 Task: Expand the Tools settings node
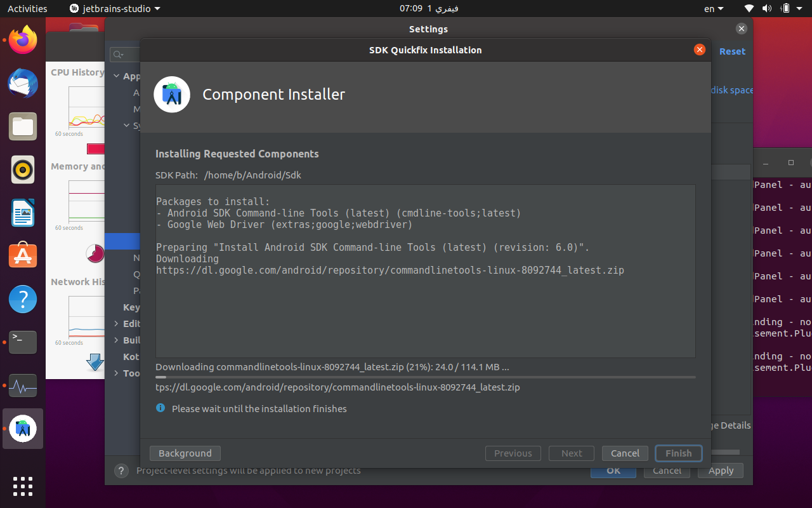(116, 373)
